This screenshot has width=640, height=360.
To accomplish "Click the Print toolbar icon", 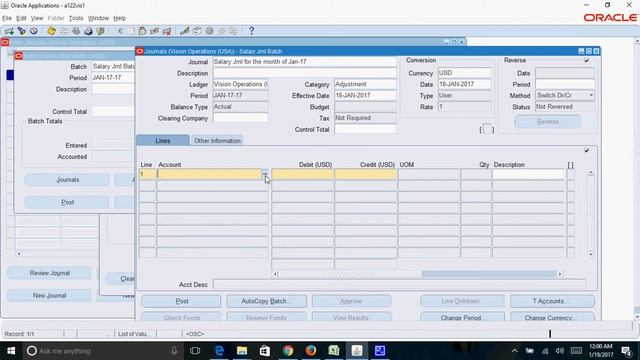I will 88,31.
